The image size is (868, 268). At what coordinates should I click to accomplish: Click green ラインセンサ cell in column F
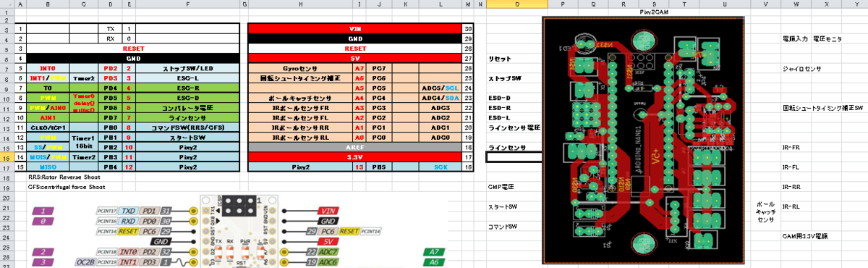click(187, 117)
